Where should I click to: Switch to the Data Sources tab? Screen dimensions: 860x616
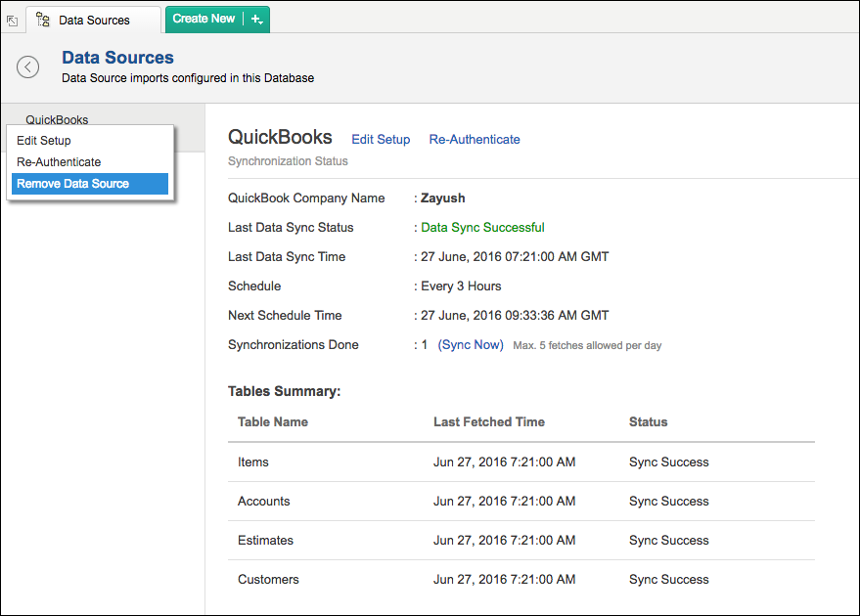tap(94, 20)
